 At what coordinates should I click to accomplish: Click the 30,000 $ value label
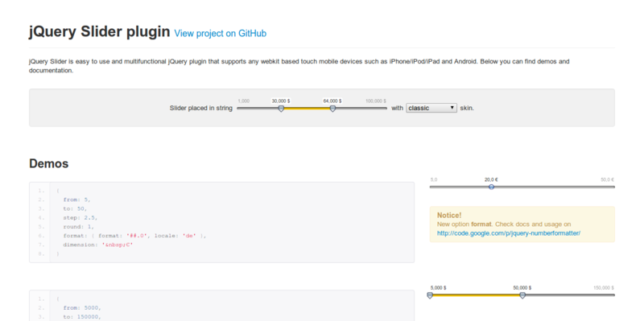[281, 101]
